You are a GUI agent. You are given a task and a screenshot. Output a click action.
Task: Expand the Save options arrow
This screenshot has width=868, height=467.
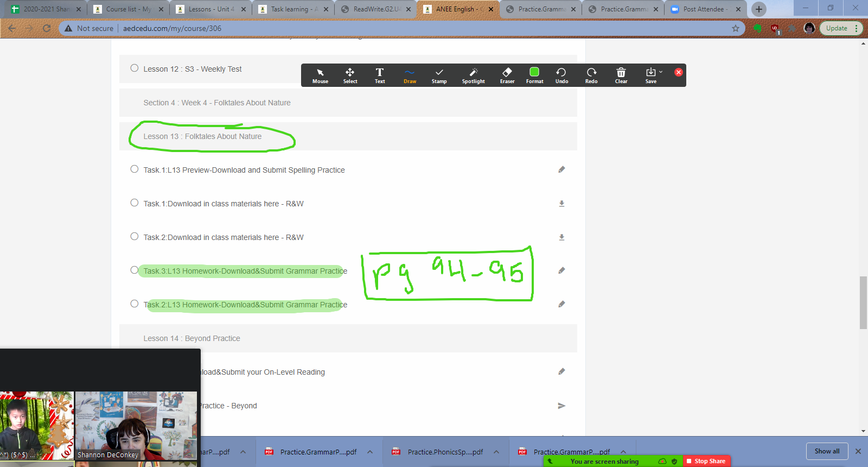click(x=661, y=72)
